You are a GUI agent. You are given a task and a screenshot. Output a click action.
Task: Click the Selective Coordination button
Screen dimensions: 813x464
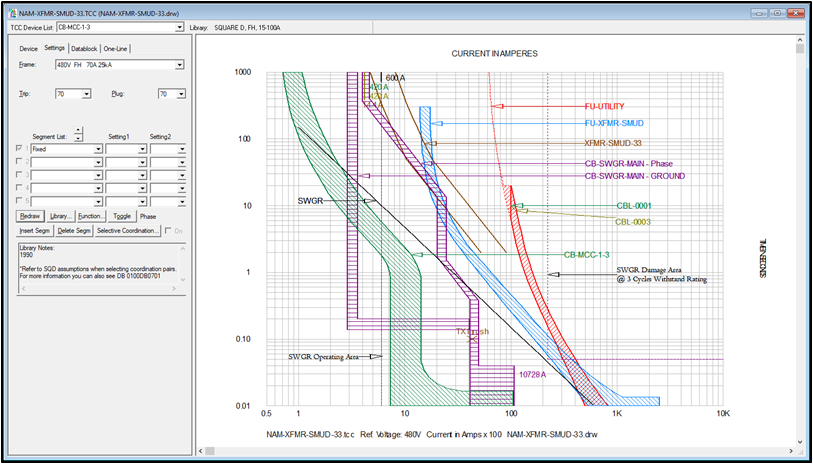127,231
